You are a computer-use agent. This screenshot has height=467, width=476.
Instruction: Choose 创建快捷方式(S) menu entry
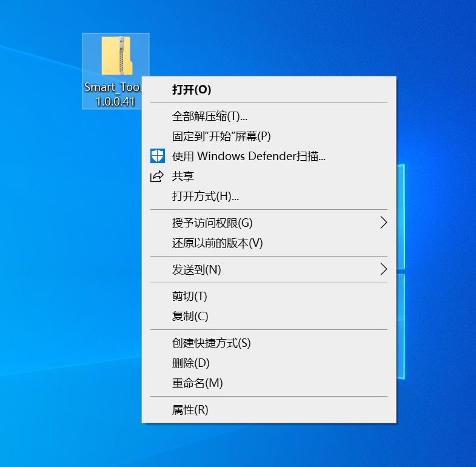[x=211, y=343]
